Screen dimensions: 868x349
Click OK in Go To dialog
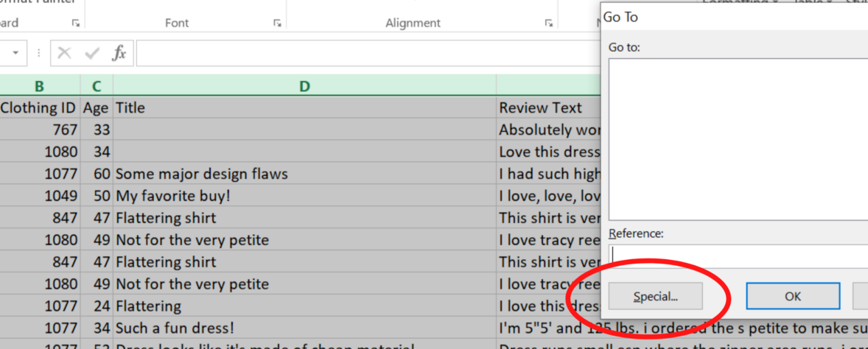coord(793,297)
